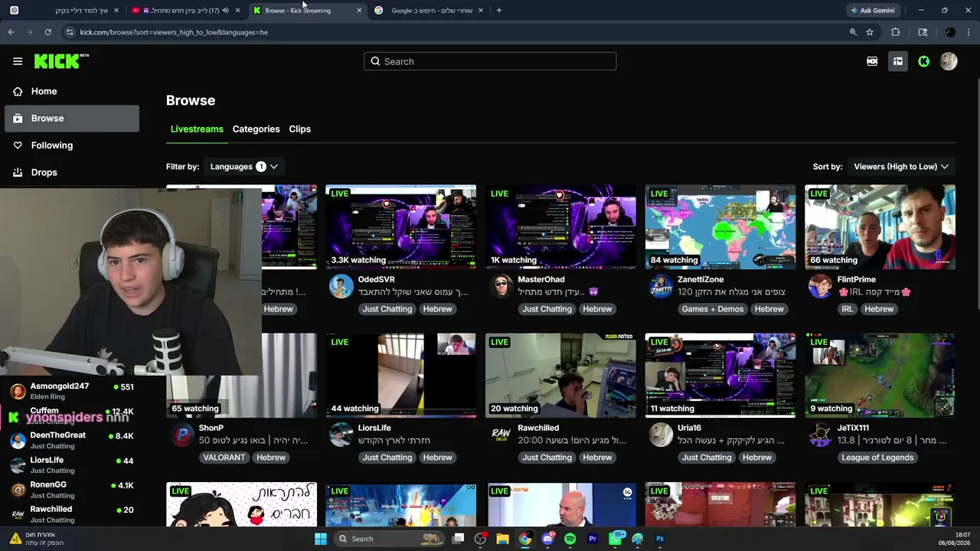Open the browser extensions puzzle icon
Screen dimensions: 980x551
pos(895,32)
